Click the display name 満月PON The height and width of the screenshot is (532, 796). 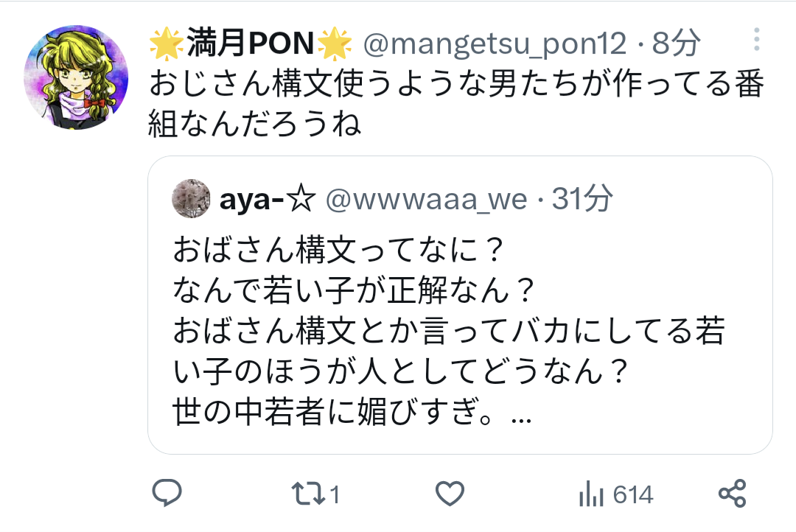point(251,43)
